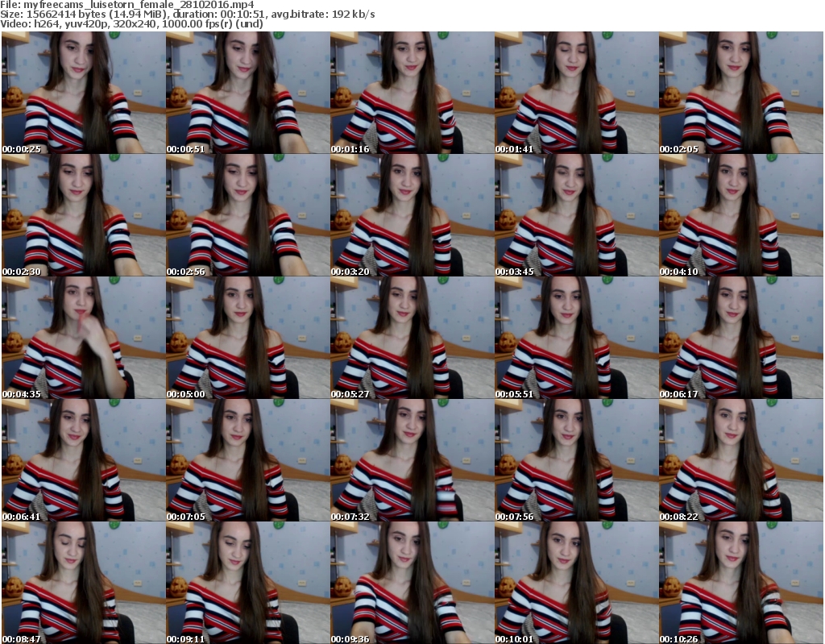Click the file name text ending in .mp4

(x=139, y=5)
